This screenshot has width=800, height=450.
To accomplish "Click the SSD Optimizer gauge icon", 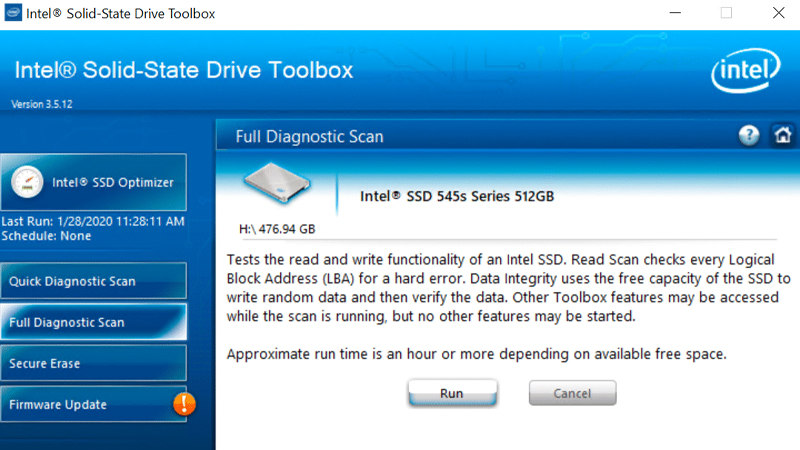I will point(27,182).
